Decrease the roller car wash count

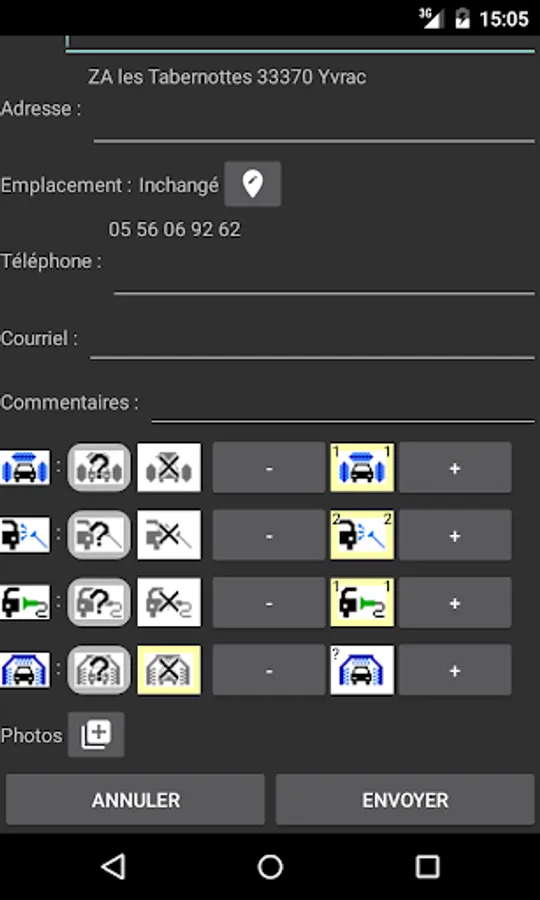click(269, 467)
